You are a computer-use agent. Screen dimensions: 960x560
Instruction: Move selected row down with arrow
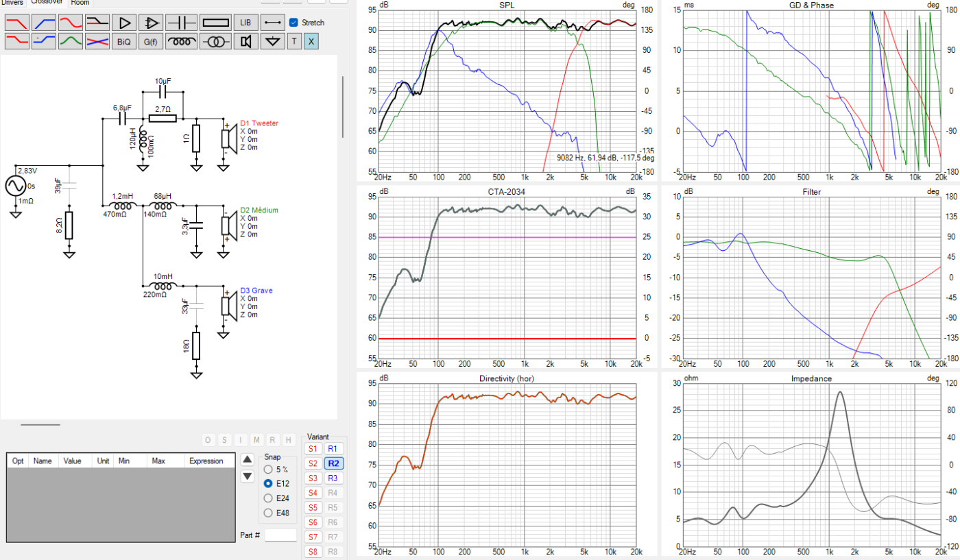(247, 476)
